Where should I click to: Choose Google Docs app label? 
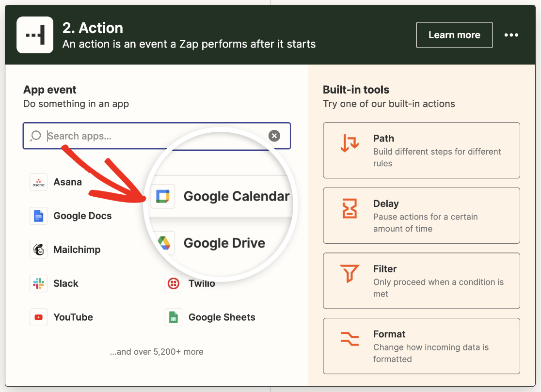(82, 216)
